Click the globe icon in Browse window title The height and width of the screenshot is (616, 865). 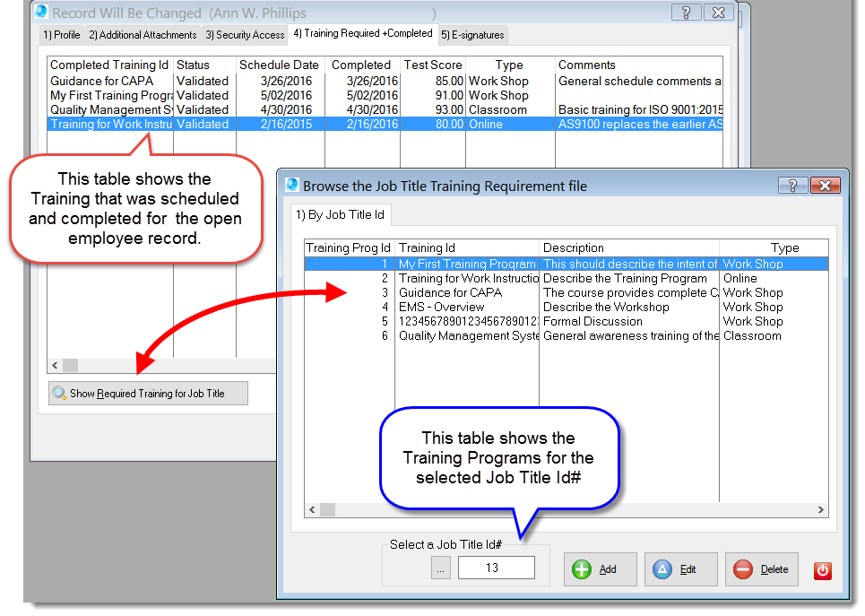(290, 186)
